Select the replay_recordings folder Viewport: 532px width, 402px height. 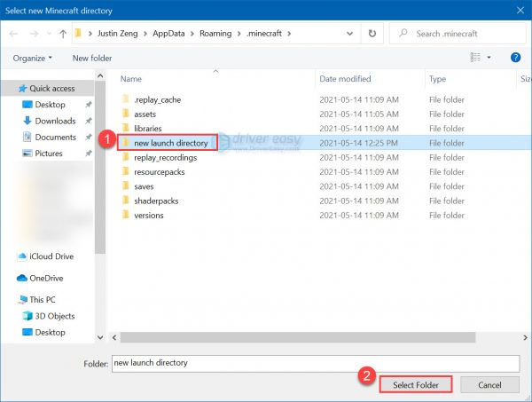click(x=166, y=158)
